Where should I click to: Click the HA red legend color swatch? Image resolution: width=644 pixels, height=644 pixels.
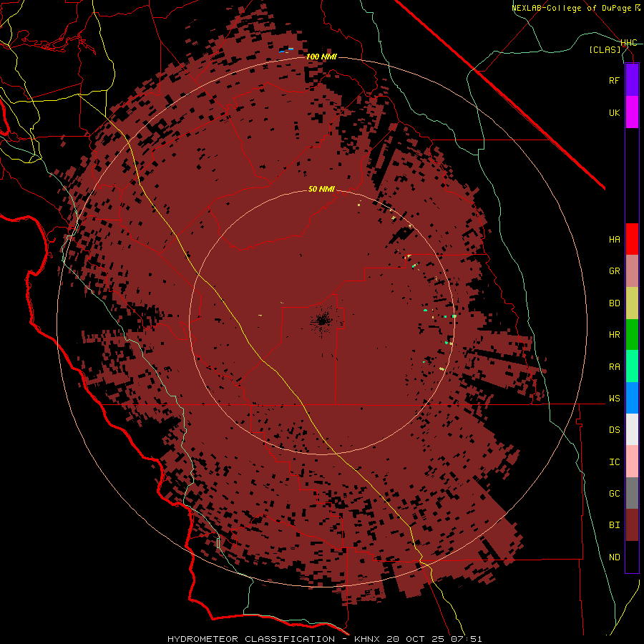click(x=632, y=239)
